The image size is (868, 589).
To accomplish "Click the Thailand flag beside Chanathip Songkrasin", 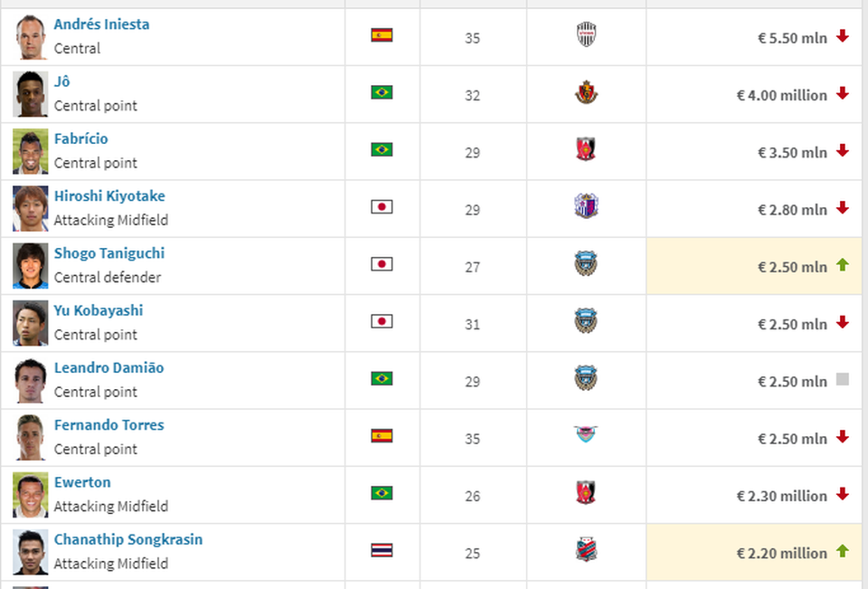I will [382, 550].
